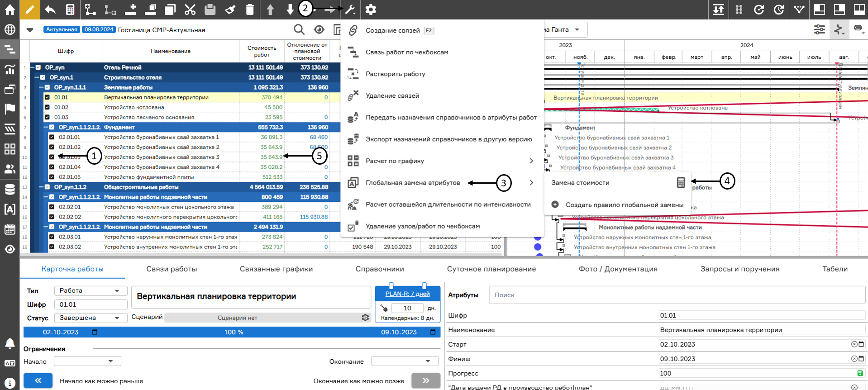The height and width of the screenshot is (390, 868).
Task: Toggle the pencil edit mode button
Action: pos(29,10)
